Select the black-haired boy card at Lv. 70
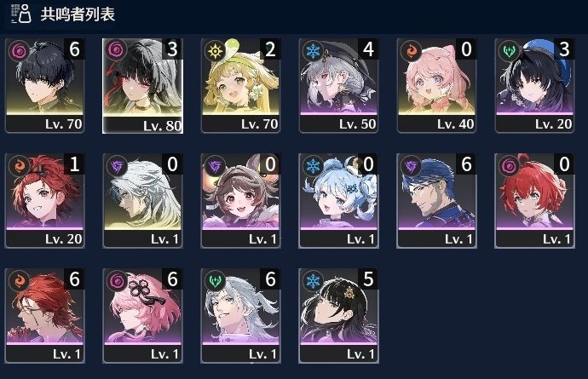 pyautogui.click(x=44, y=85)
